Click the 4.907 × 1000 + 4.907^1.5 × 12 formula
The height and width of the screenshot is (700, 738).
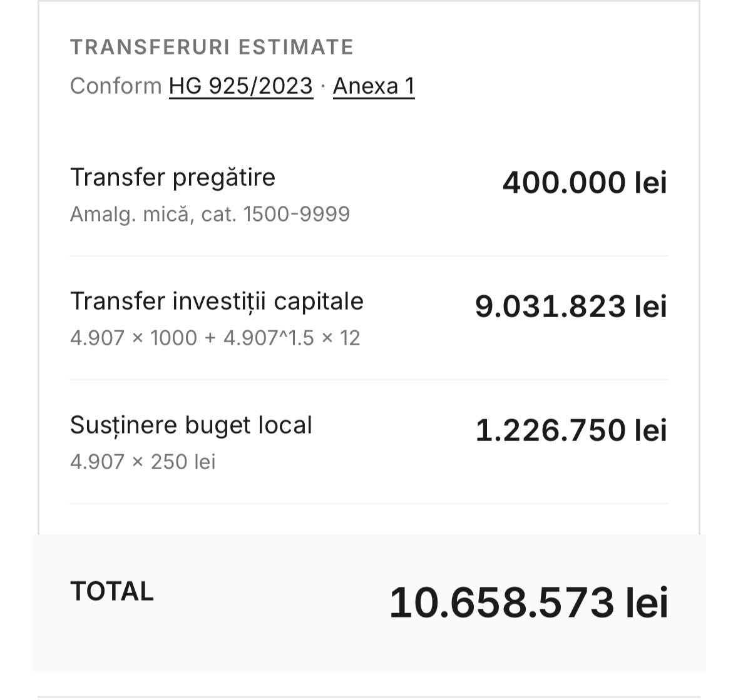point(215,338)
